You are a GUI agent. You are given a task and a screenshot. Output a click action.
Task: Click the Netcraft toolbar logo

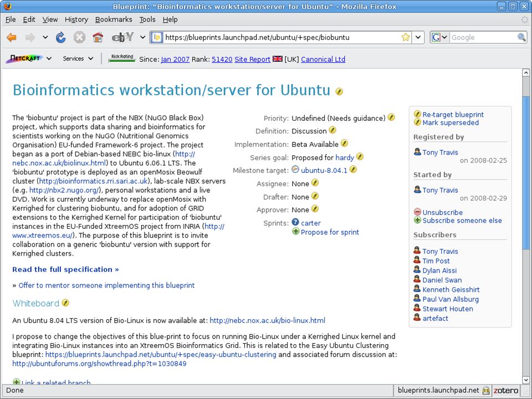click(x=24, y=59)
